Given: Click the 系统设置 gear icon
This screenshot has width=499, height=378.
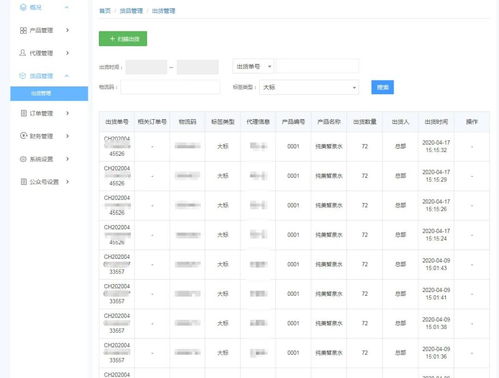Looking at the screenshot, I should (x=23, y=159).
